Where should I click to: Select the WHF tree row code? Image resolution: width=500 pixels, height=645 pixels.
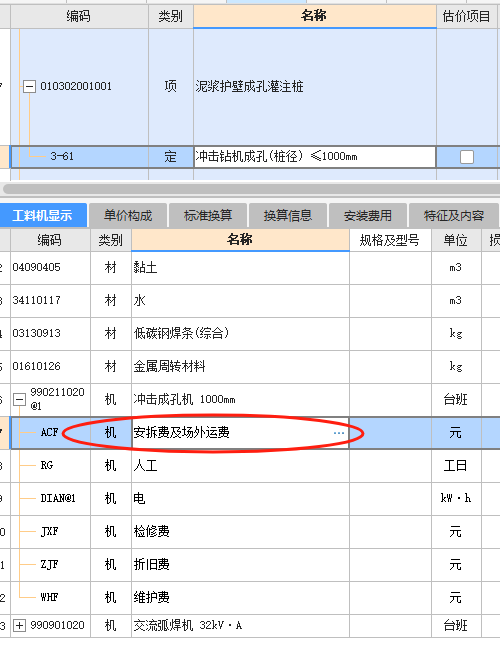(x=49, y=597)
